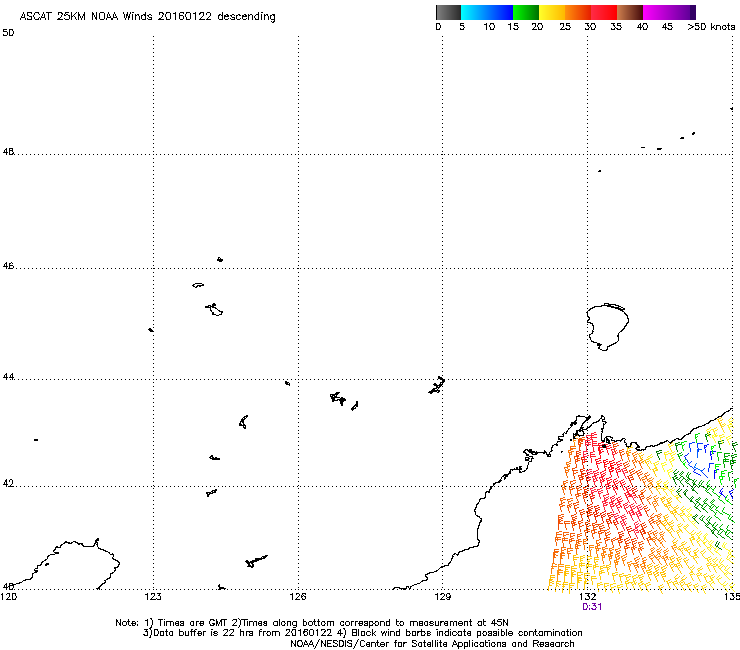Click the green segment of the color legend
This screenshot has height=650, width=740.
click(x=526, y=12)
